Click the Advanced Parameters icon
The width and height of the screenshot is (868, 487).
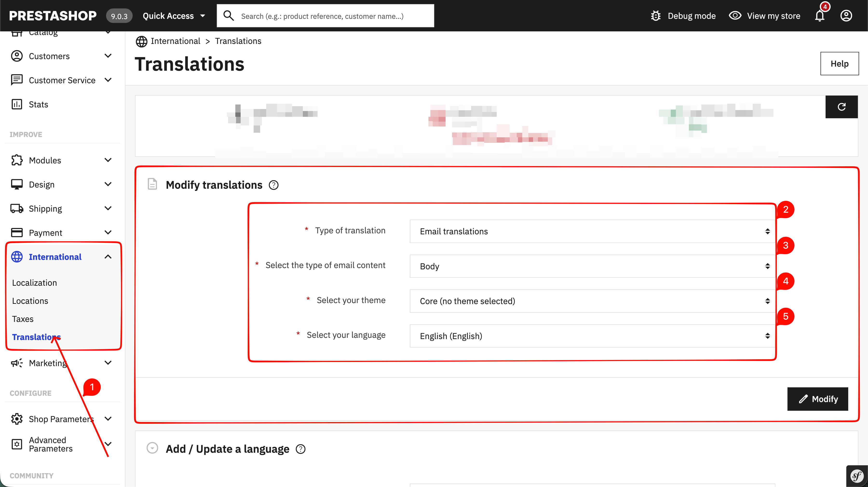(x=17, y=444)
